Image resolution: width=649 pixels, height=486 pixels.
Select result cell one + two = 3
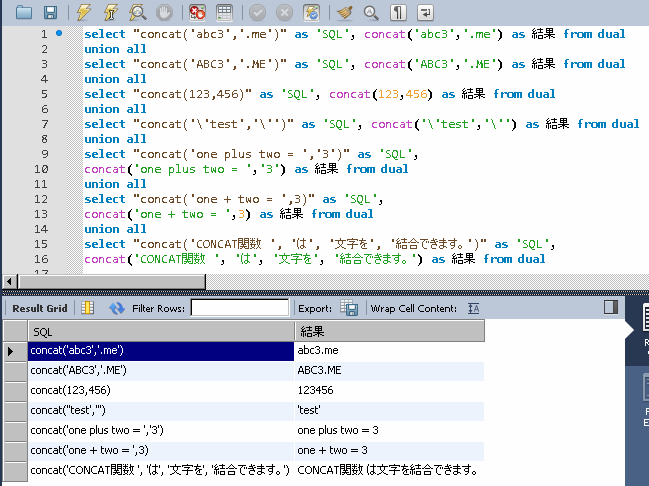coord(389,450)
